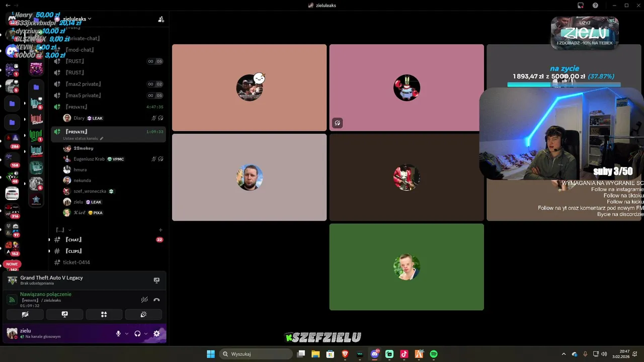Click the Discord help question mark icon

(x=595, y=5)
